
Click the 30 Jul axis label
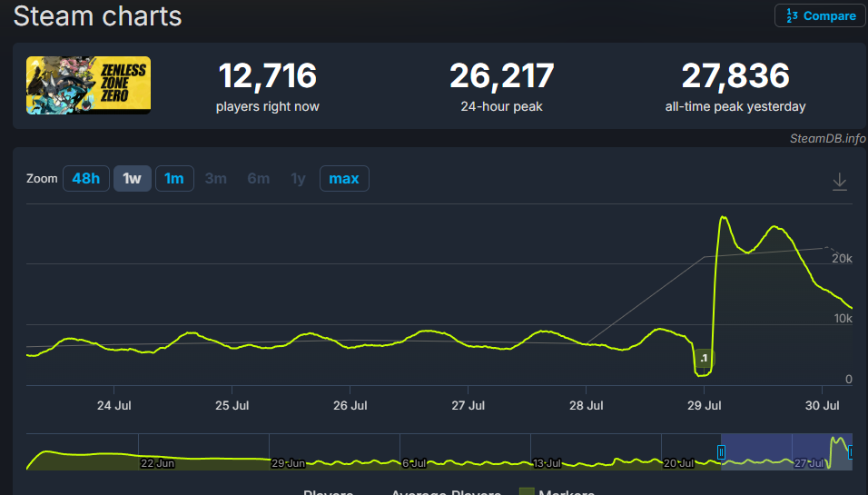[822, 405]
